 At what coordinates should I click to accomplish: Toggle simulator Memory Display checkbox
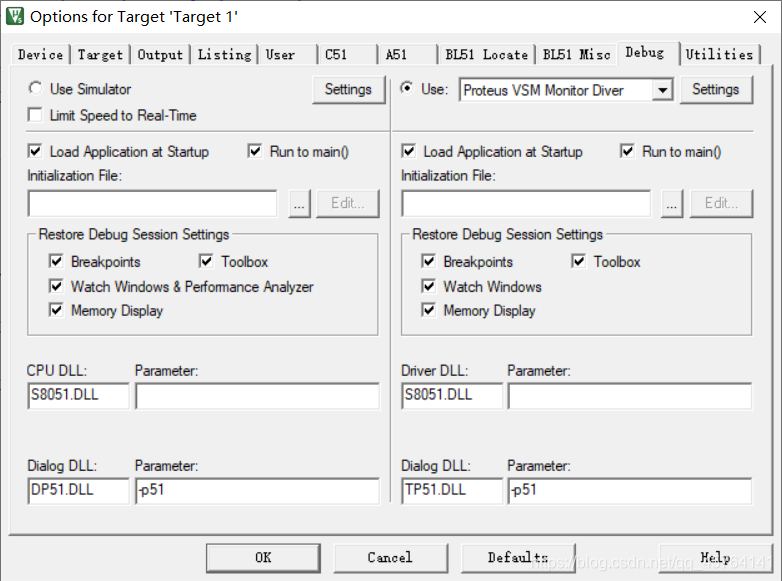56,310
